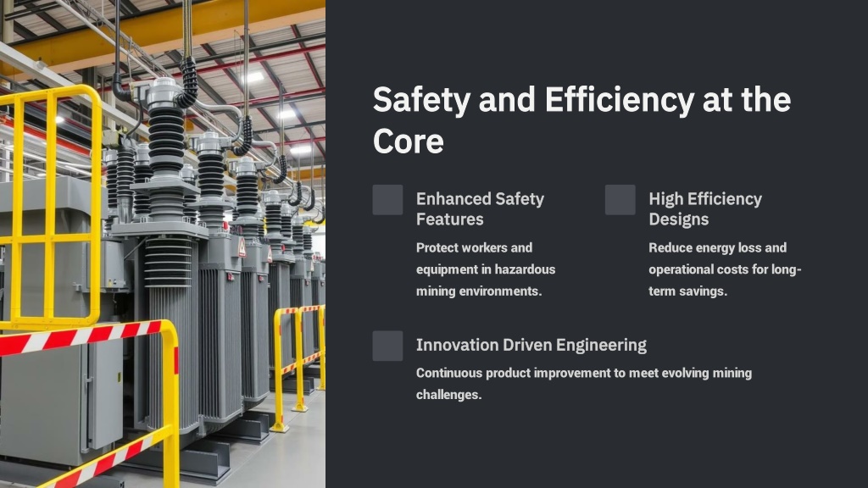
Task: Click the paragraph starting 'Protect workers and equipment'
Action: pyautogui.click(x=486, y=269)
